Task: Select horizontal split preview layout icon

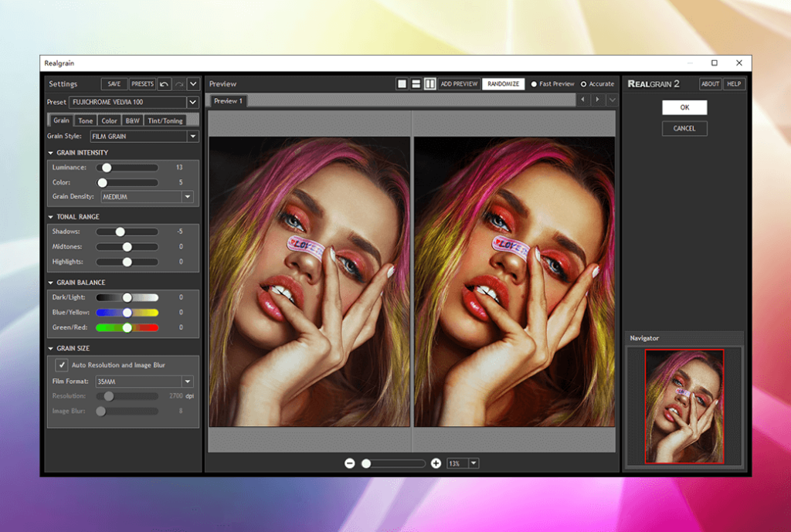Action: tap(416, 83)
